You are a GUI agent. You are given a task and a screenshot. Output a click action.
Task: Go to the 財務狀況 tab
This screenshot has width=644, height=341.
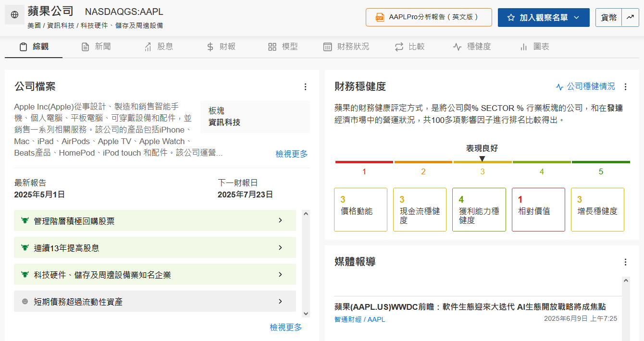(x=346, y=47)
